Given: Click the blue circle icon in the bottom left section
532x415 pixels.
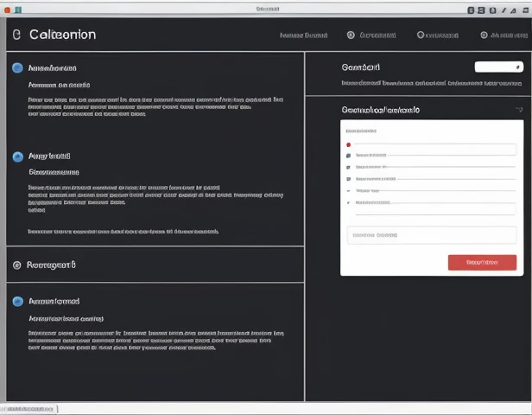Looking at the screenshot, I should click(x=17, y=302).
